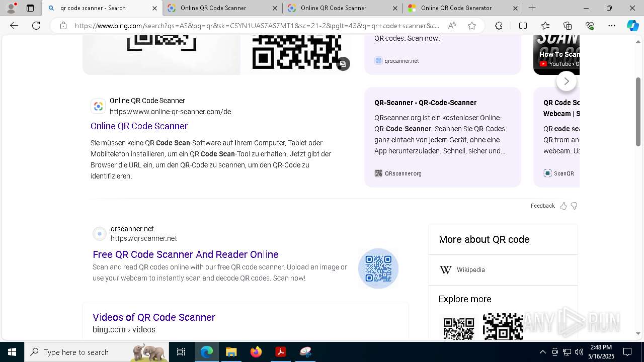Image resolution: width=644 pixels, height=362 pixels.
Task: Switch to second Online QR Code Scanner tab
Action: pyautogui.click(x=222, y=8)
